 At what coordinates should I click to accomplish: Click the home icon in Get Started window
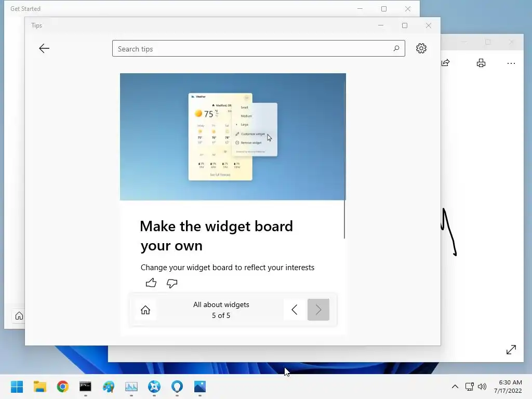pos(19,316)
